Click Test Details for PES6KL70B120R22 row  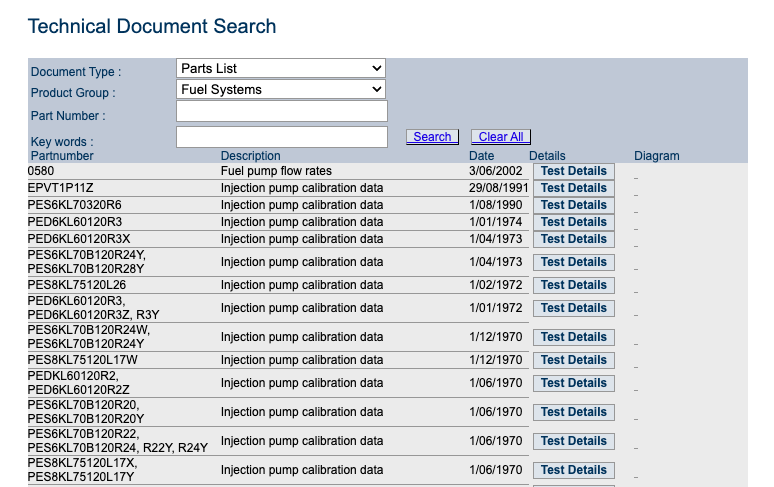573,441
